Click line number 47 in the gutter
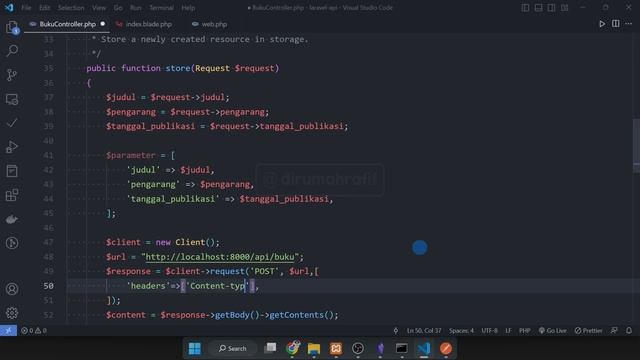The width and height of the screenshot is (640, 360). click(x=48, y=242)
